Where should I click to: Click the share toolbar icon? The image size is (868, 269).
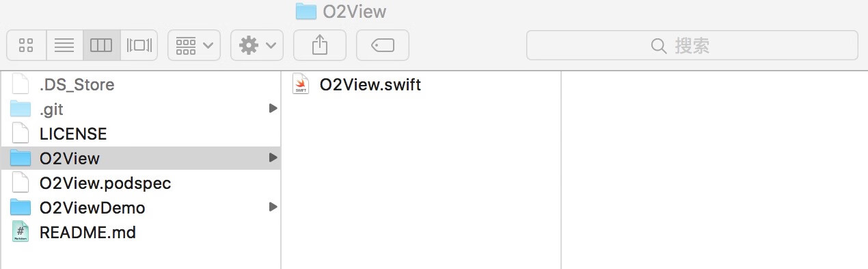pos(320,46)
